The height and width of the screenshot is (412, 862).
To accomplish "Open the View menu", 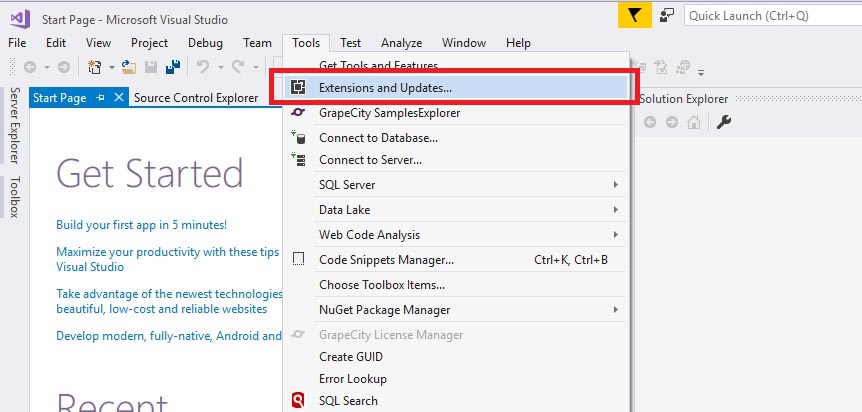I will click(98, 43).
